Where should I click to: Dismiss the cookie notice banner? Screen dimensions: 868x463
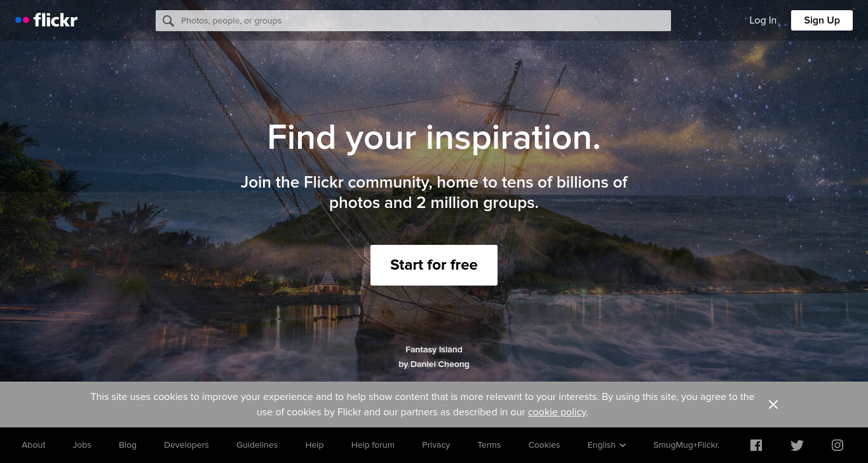click(773, 404)
